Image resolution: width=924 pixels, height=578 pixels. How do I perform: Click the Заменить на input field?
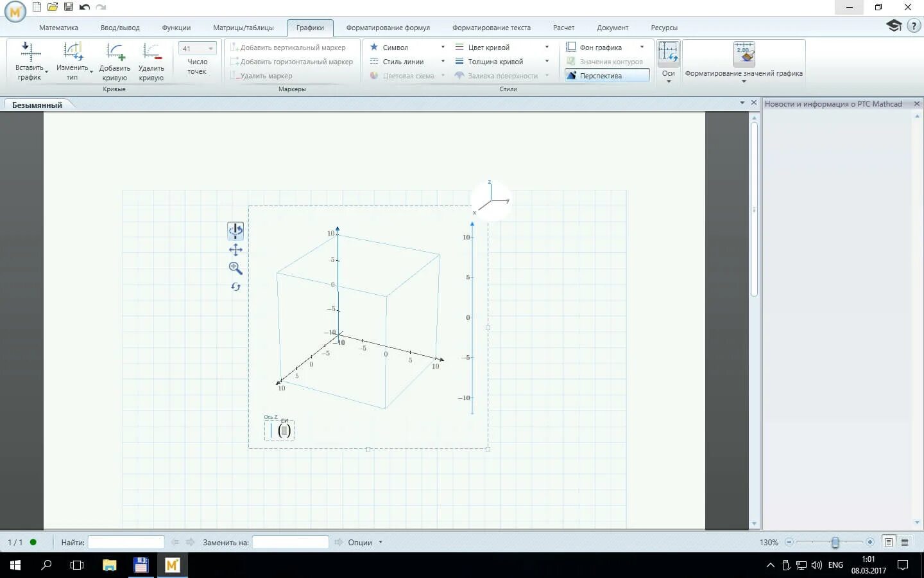(x=291, y=542)
